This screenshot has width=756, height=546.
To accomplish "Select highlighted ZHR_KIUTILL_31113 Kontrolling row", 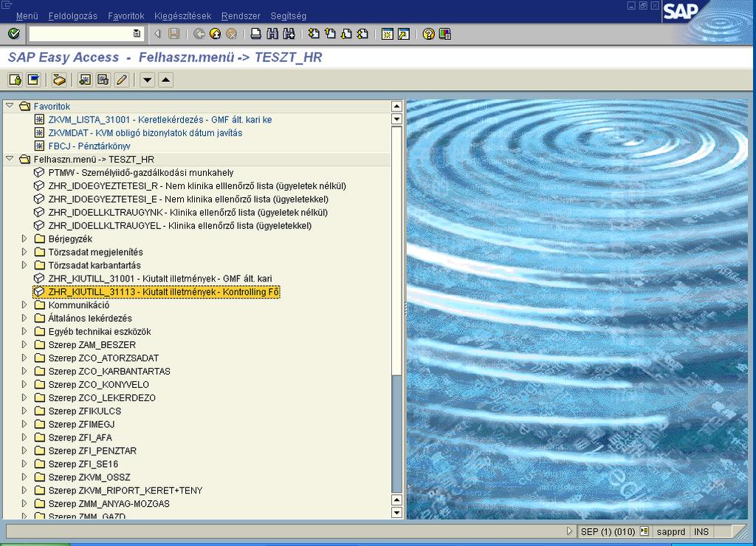I will tap(157, 292).
